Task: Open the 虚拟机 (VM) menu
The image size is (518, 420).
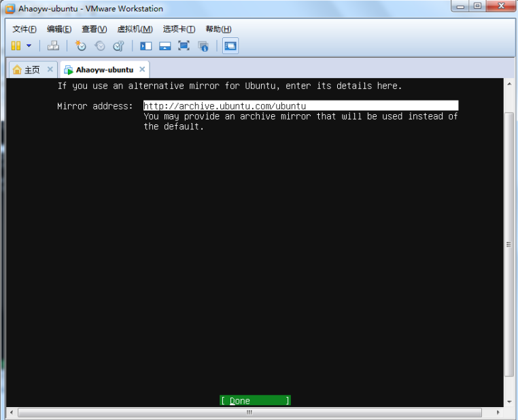Action: click(x=135, y=29)
